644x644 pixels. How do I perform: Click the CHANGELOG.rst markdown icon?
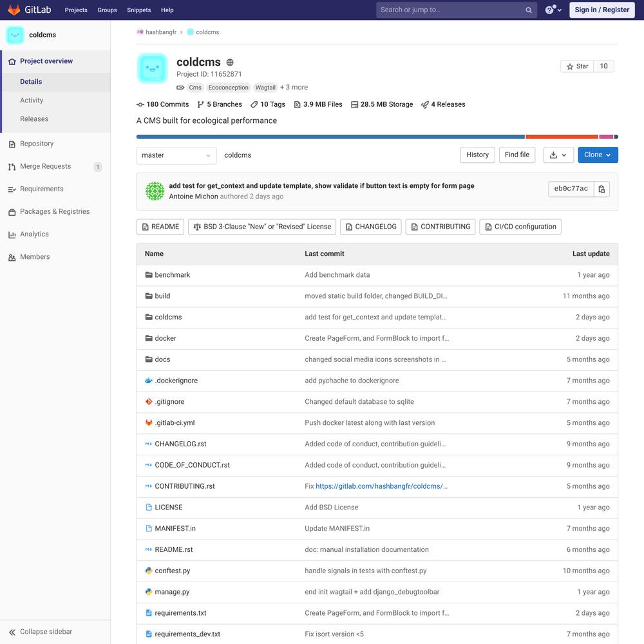[x=149, y=444]
